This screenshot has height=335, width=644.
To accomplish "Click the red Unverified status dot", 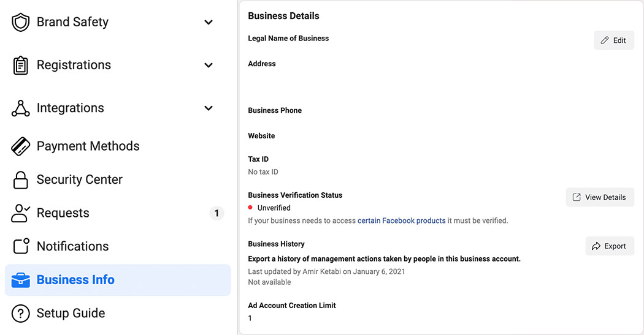I will coord(250,208).
